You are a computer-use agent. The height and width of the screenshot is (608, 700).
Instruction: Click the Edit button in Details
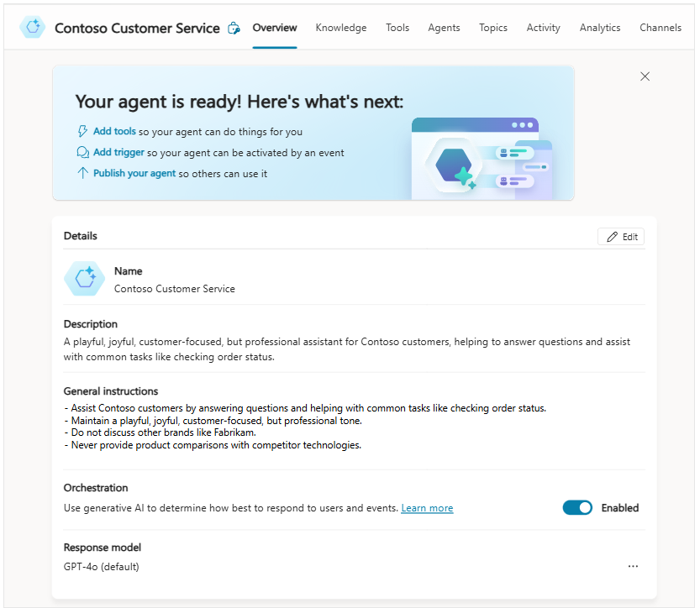click(x=621, y=237)
